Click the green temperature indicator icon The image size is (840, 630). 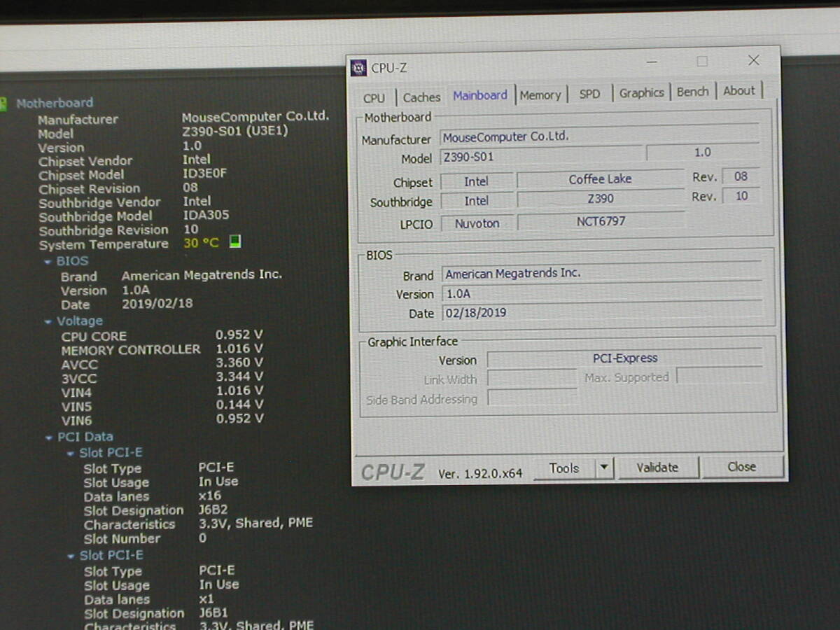click(235, 242)
